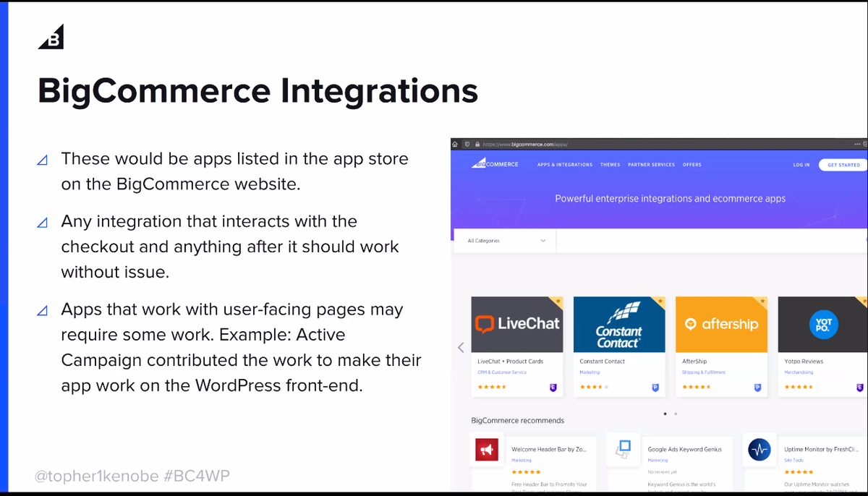The height and width of the screenshot is (496, 868).
Task: Open the AfterShip app title
Action: click(694, 362)
